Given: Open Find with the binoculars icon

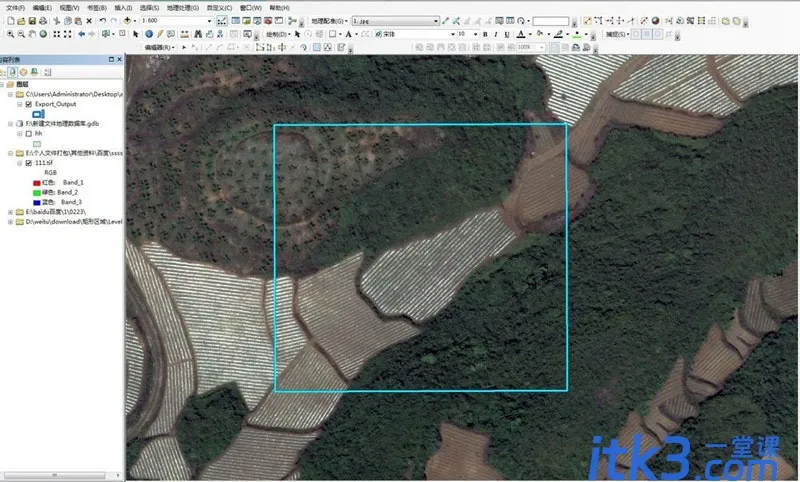Looking at the screenshot, I should click(x=198, y=34).
